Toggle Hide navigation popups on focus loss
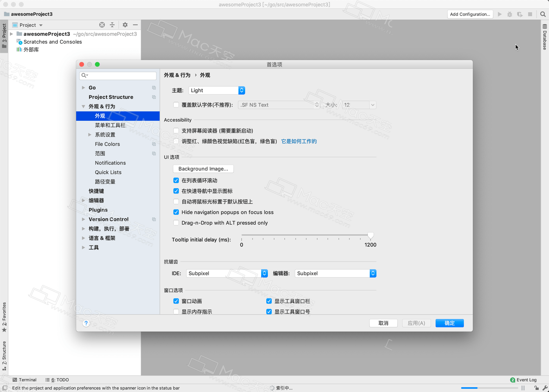The height and width of the screenshot is (392, 549). point(176,212)
